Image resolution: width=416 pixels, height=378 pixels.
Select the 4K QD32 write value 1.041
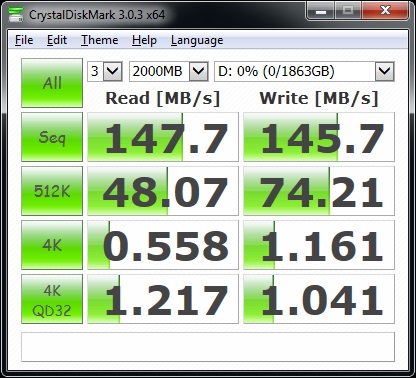(x=319, y=299)
